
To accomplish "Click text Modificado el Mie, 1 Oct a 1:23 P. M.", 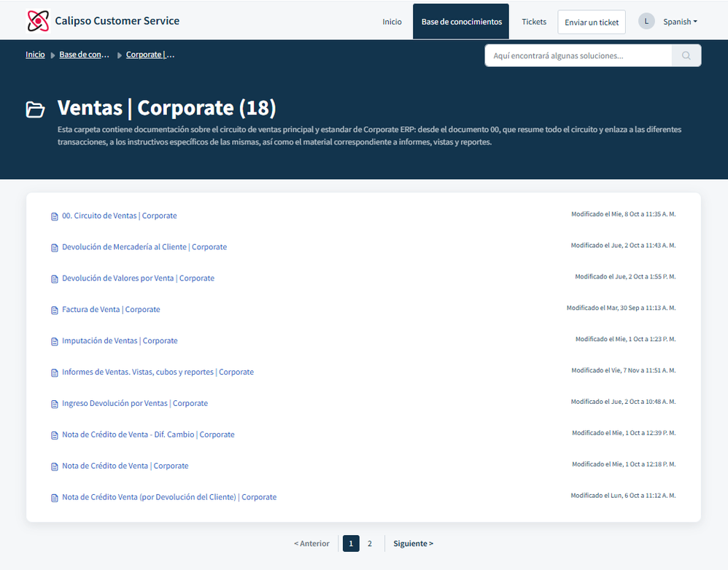I will 625,340.
